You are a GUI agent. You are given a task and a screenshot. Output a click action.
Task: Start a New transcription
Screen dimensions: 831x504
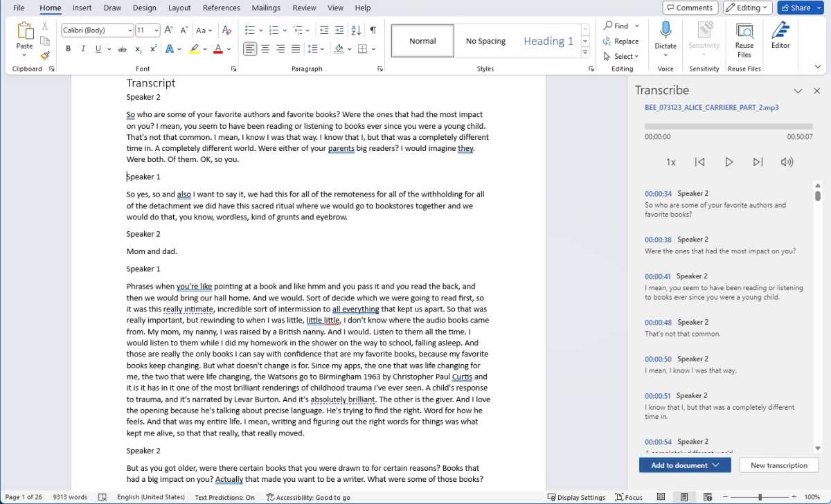(778, 465)
